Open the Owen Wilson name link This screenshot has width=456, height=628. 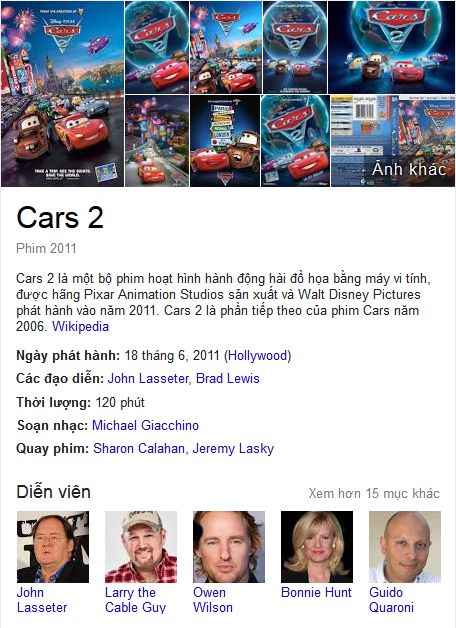tap(213, 600)
